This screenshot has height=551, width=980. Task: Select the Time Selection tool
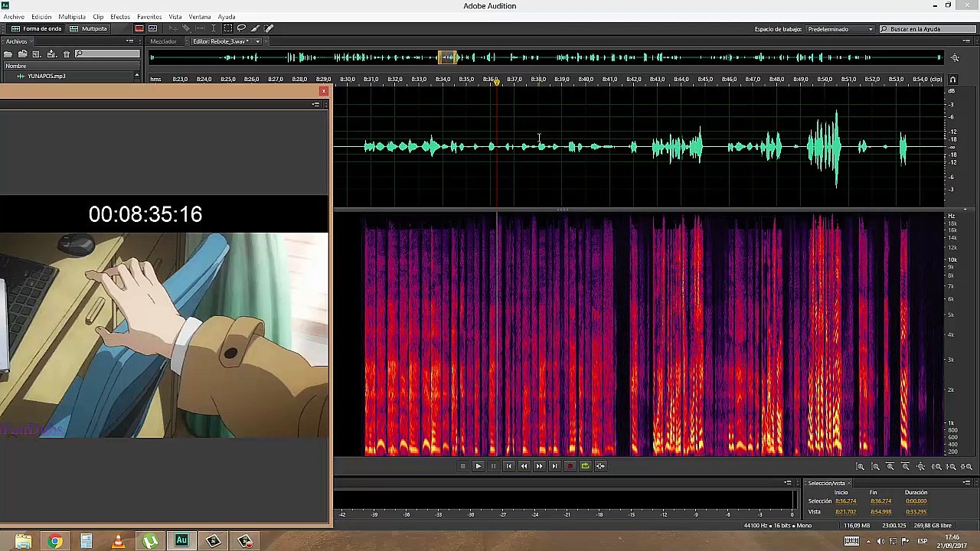pyautogui.click(x=214, y=28)
